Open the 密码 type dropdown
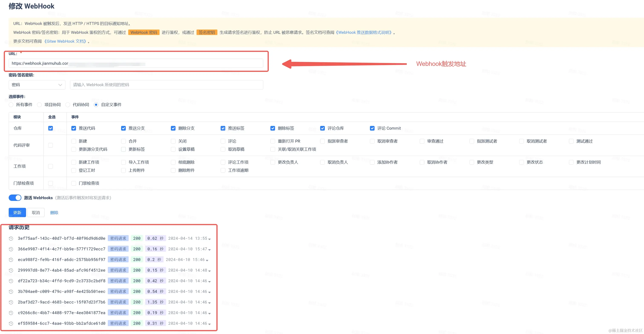This screenshot has height=334, width=644. [37, 85]
